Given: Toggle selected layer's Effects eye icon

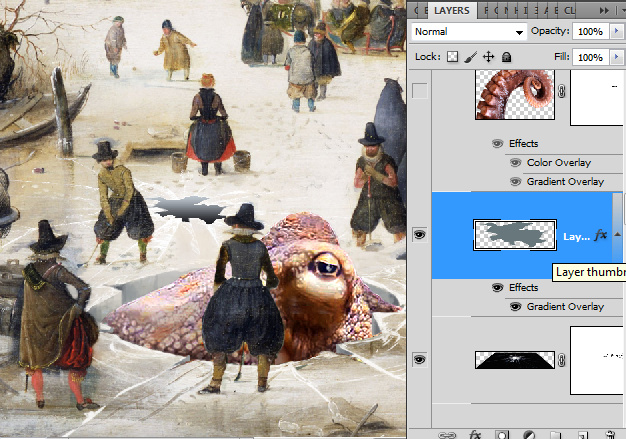Looking at the screenshot, I should 497,287.
